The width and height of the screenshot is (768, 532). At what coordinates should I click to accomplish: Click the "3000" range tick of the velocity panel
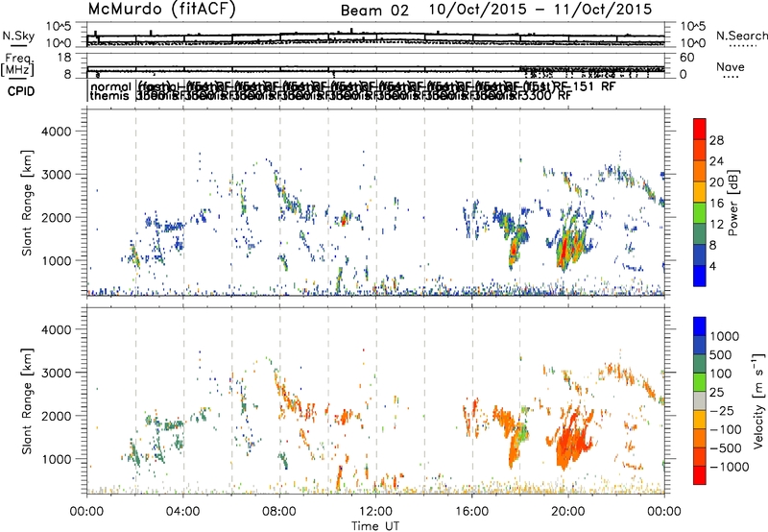coord(56,373)
